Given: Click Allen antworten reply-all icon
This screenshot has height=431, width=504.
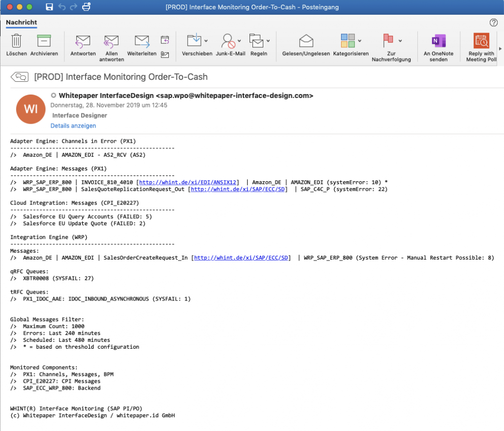Looking at the screenshot, I should 111,41.
